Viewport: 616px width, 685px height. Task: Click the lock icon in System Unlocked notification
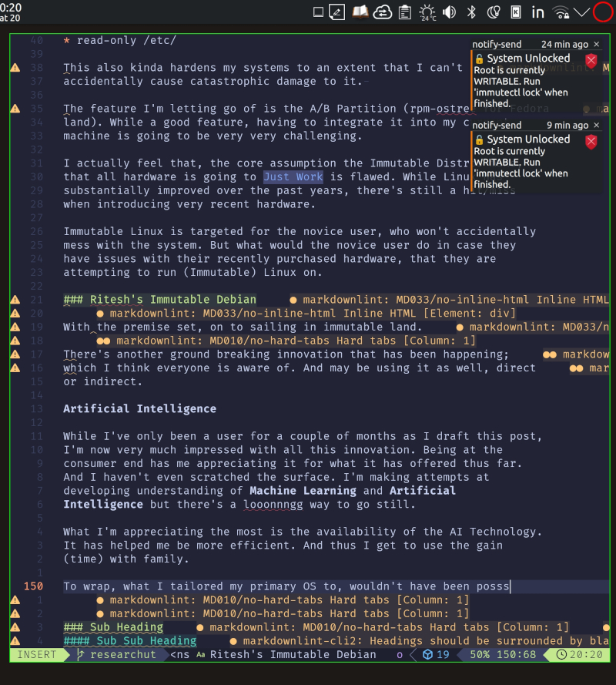point(478,58)
